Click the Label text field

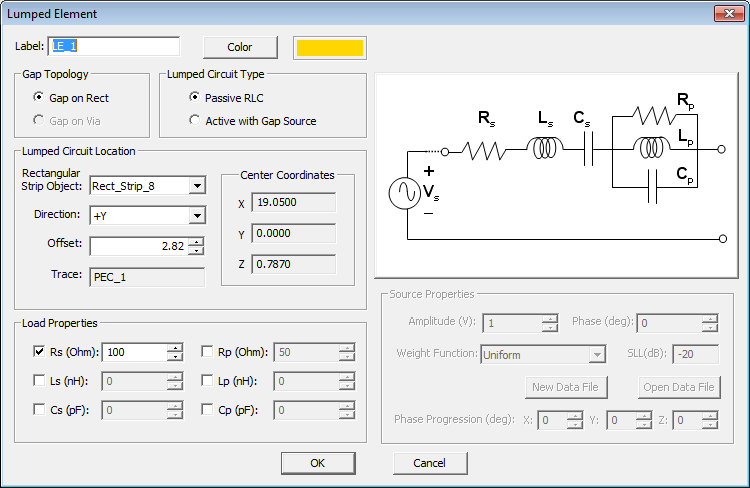[x=113, y=47]
